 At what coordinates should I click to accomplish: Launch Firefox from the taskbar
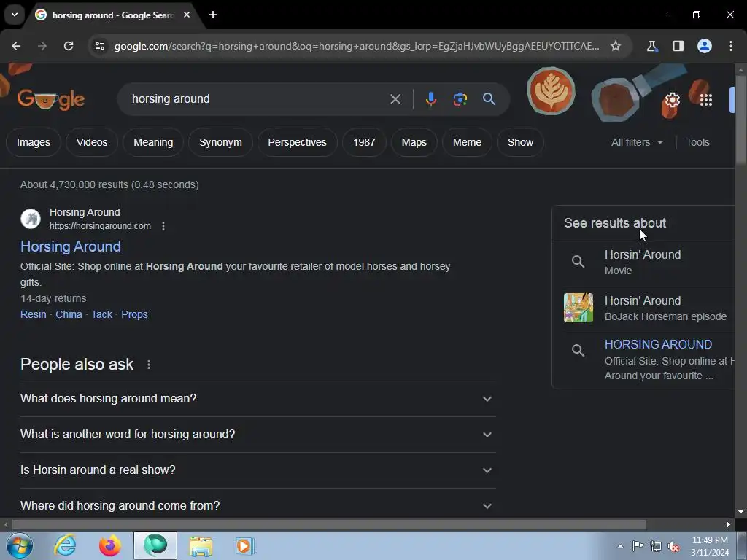click(x=109, y=545)
